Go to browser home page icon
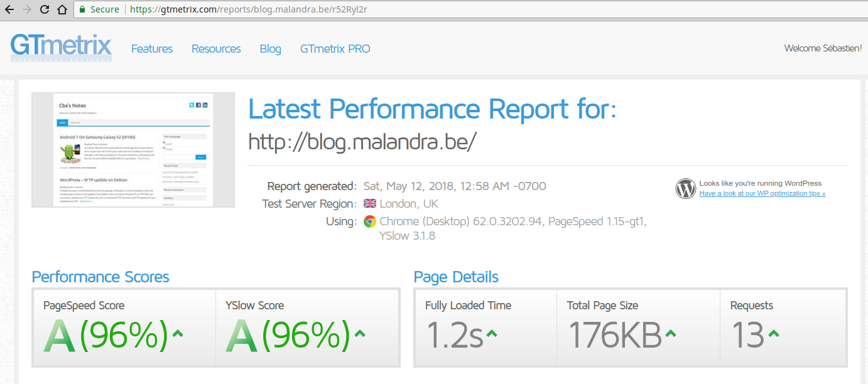This screenshot has height=384, width=868. pos(62,10)
